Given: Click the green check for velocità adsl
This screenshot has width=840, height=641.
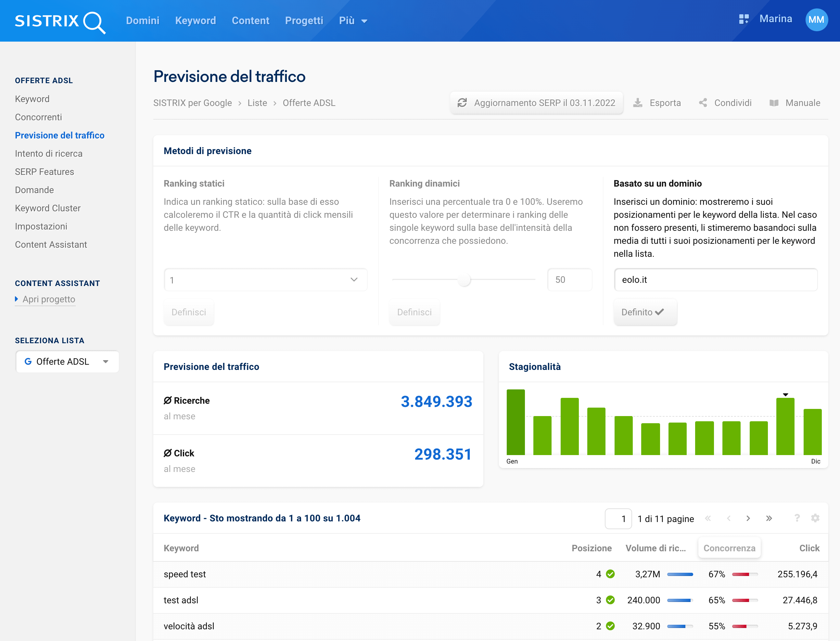Looking at the screenshot, I should (610, 626).
